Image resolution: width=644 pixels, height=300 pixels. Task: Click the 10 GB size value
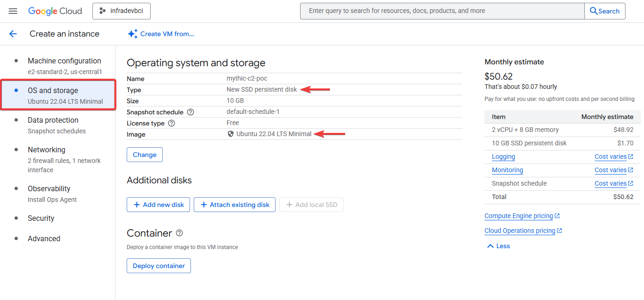[x=235, y=100]
